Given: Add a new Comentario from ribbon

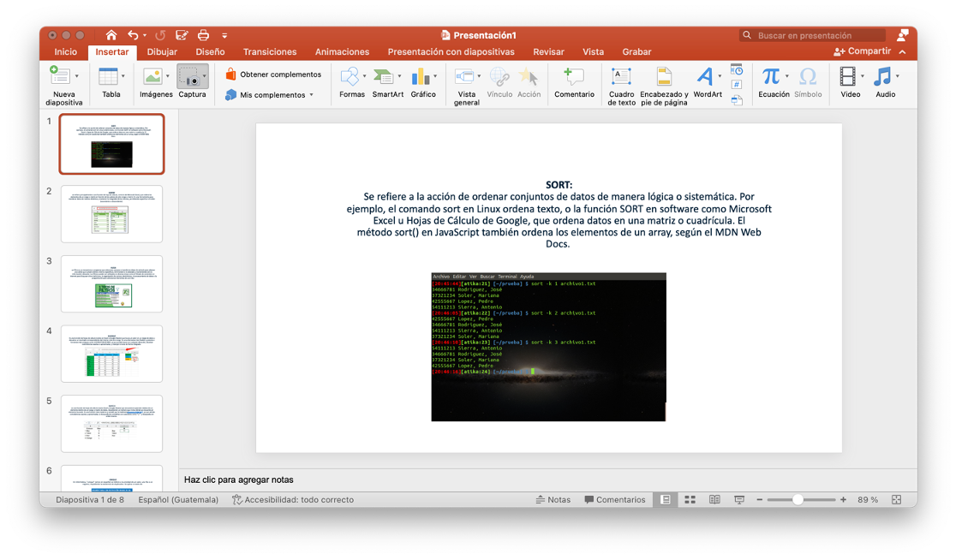Looking at the screenshot, I should click(x=573, y=77).
